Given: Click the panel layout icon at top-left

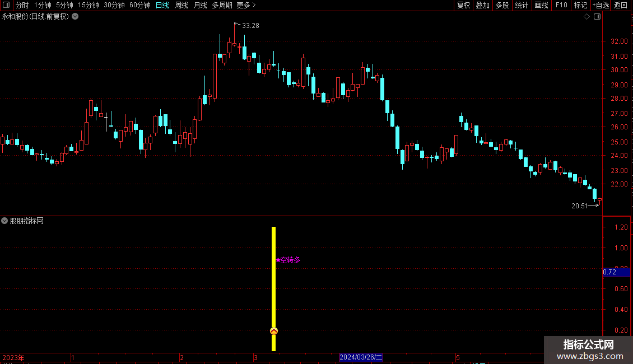Looking at the screenshot, I should (x=6, y=5).
